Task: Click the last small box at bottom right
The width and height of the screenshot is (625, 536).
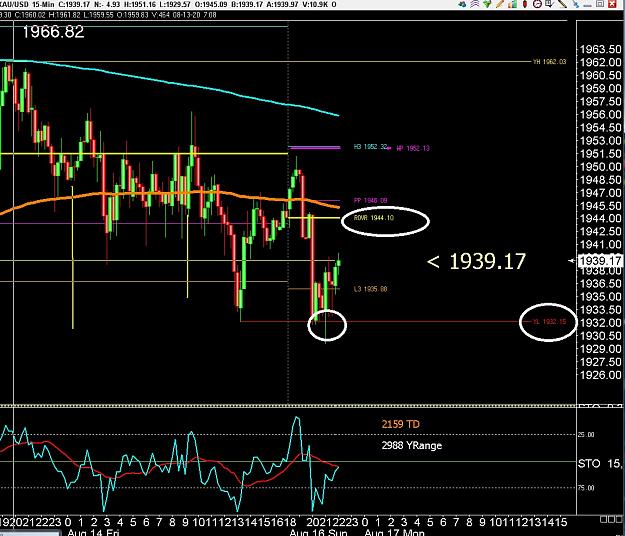Action: [617, 519]
